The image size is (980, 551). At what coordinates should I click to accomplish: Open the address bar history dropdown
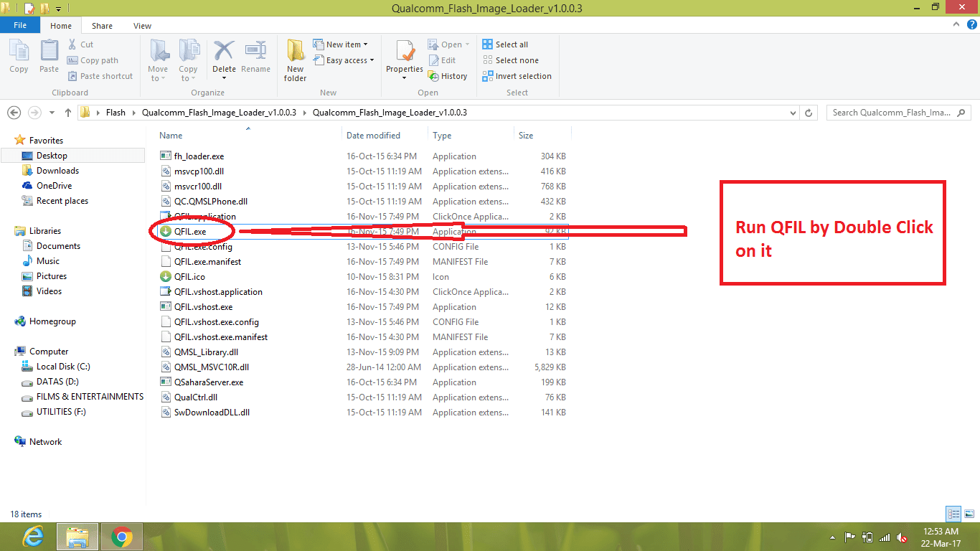click(x=793, y=113)
